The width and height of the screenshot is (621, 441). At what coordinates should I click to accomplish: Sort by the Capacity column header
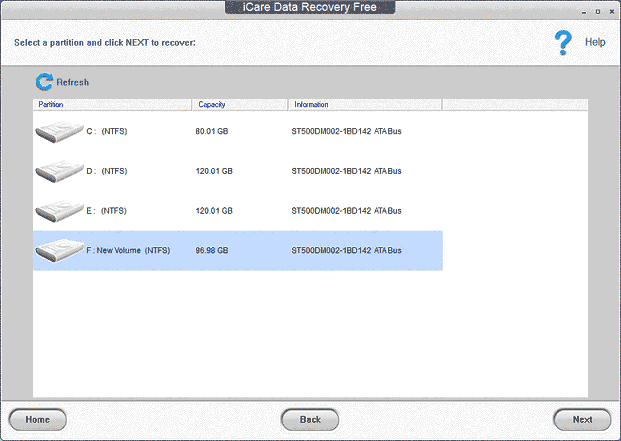tap(240, 105)
